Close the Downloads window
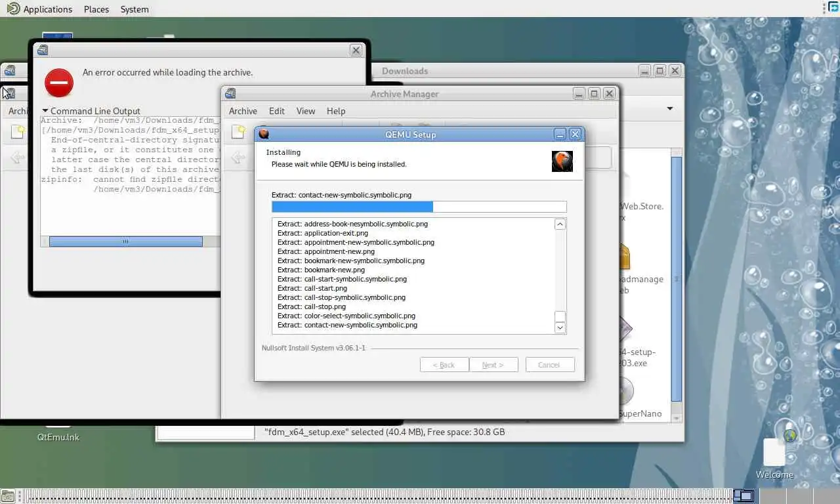The width and height of the screenshot is (840, 504). click(x=675, y=71)
